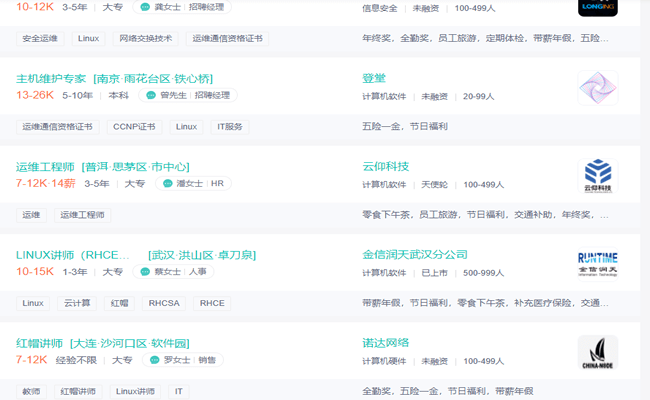Open company page 登堂

(374, 78)
